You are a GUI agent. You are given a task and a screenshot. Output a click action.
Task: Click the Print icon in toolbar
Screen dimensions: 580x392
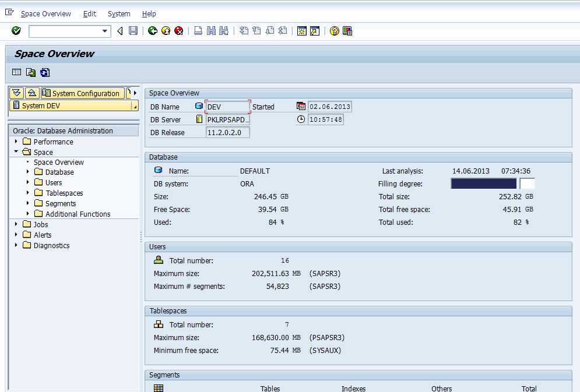pos(198,31)
